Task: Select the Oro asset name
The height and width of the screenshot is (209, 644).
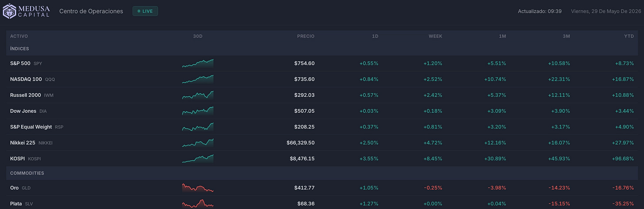Action: tap(15, 188)
